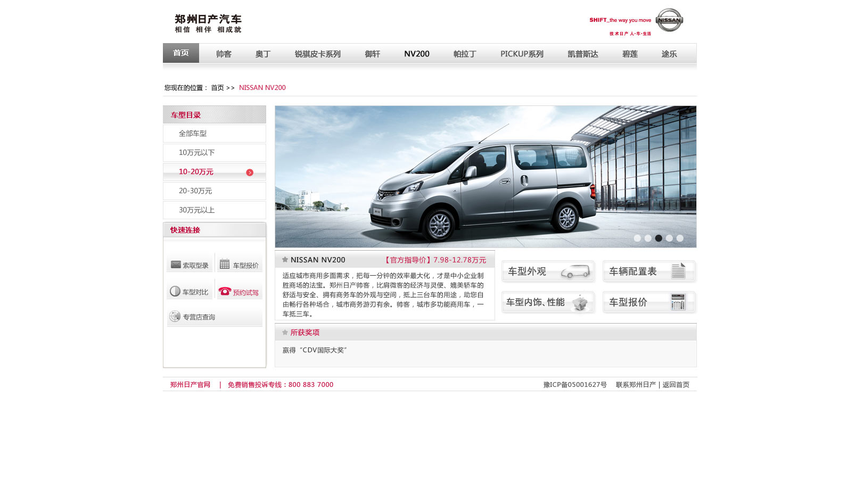This screenshot has height=504, width=864.
Task: Click the star icon beside 所获奖项
Action: 285,332
